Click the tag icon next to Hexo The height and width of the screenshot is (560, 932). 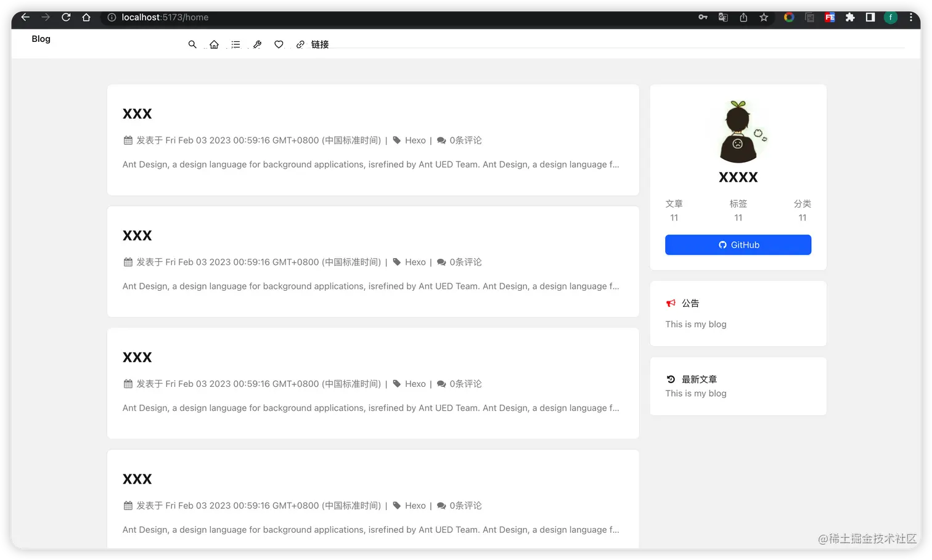(398, 140)
